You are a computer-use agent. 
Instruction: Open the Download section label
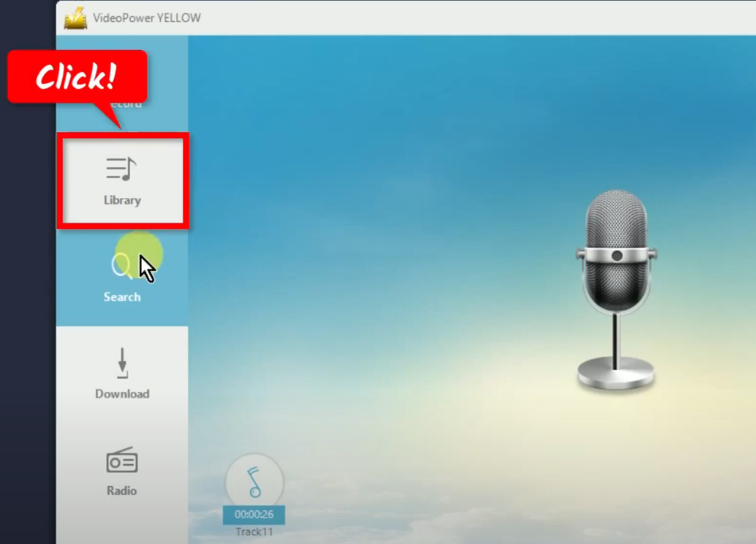(122, 394)
